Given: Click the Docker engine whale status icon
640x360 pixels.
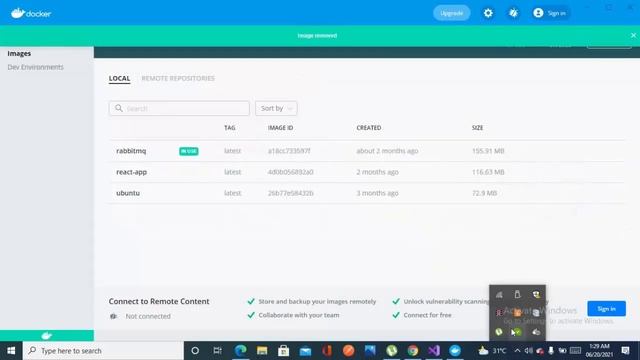Looking at the screenshot, I should (47, 336).
